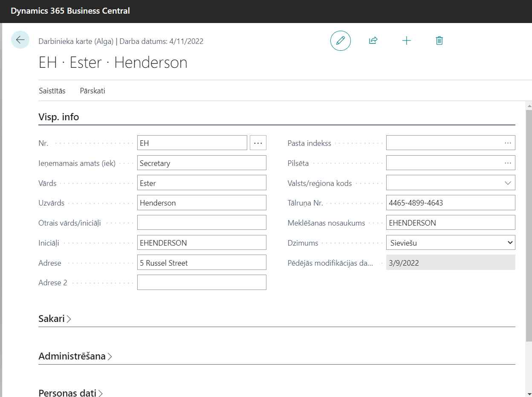Click the trash delete icon
This screenshot has width=532, height=397.
tap(439, 41)
